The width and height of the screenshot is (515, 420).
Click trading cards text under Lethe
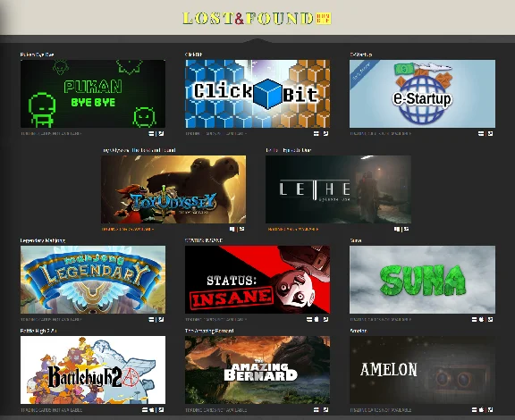(x=293, y=229)
